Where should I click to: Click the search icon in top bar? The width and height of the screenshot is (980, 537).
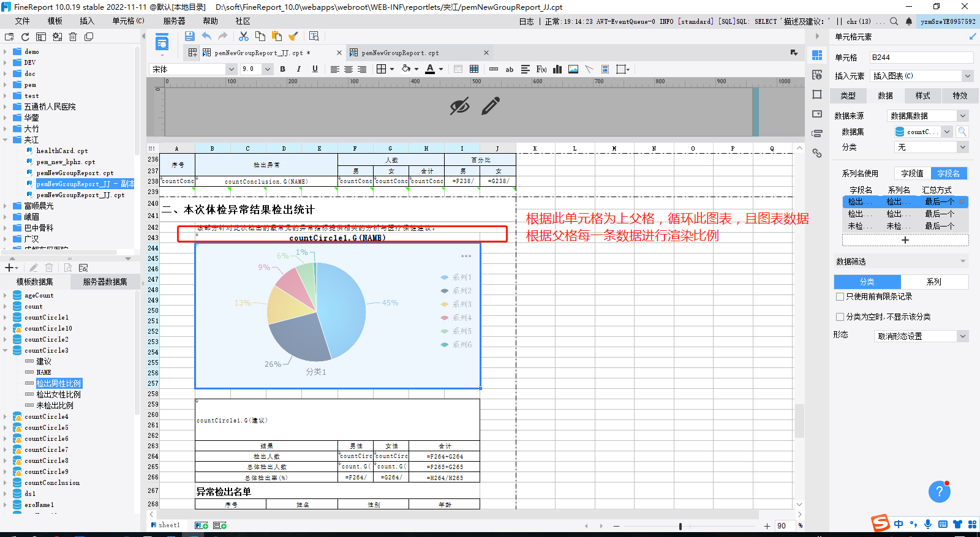(894, 21)
